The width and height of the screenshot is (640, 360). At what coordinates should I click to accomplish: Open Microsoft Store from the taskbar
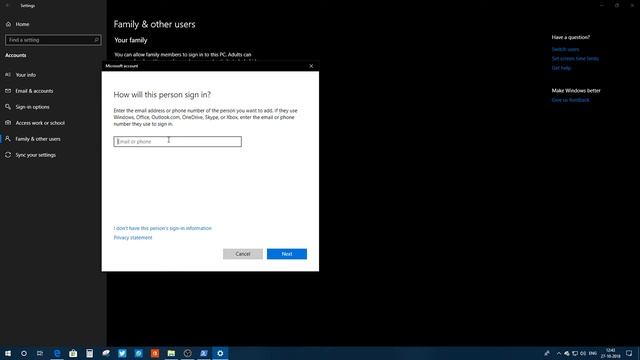pyautogui.click(x=73, y=353)
